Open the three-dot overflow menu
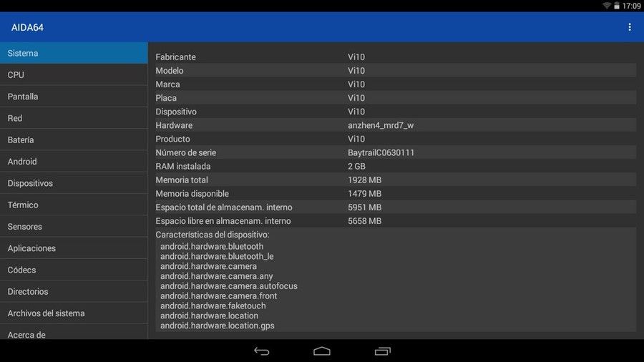The height and width of the screenshot is (362, 644). [x=629, y=27]
